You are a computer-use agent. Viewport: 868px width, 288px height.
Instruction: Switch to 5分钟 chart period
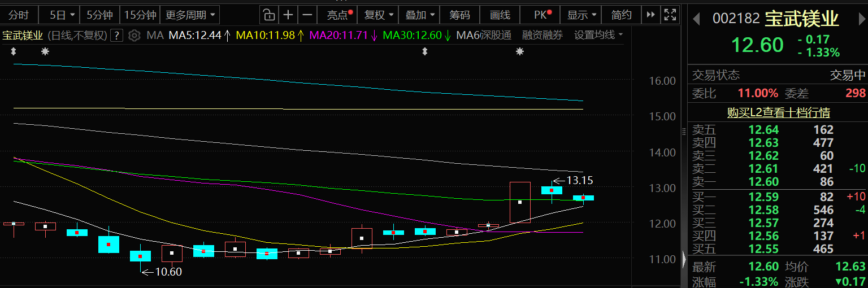pos(99,15)
